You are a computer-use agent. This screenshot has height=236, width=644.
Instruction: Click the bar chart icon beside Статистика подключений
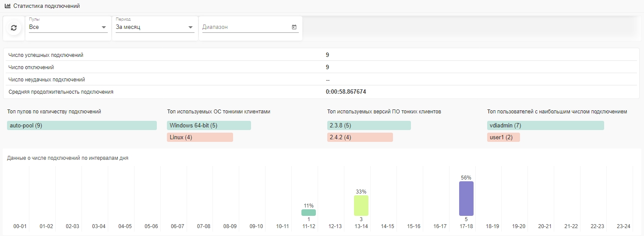tap(7, 6)
